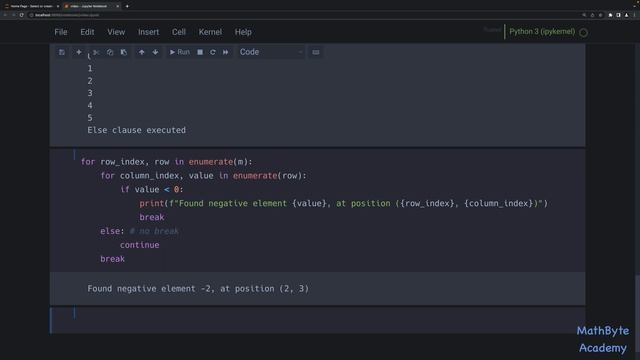Restart kernel and run all fast-forward icon
640x360 pixels.
[x=226, y=52]
